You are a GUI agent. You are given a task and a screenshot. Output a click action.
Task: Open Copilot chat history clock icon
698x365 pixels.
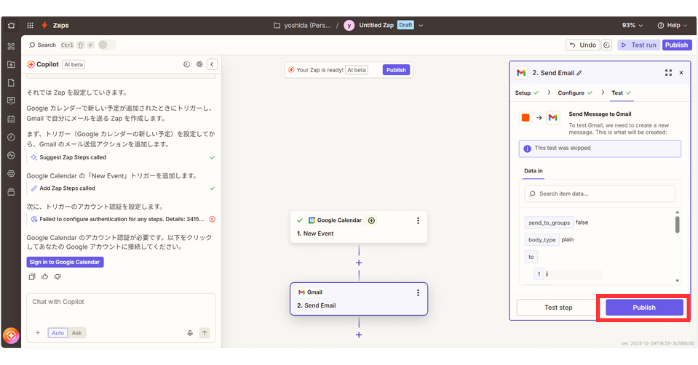point(187,65)
